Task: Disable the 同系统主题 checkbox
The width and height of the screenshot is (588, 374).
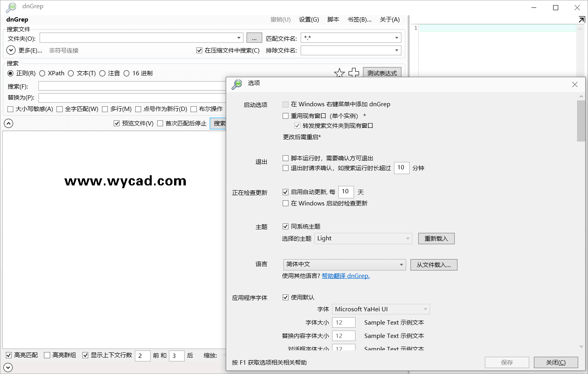Action: [x=286, y=226]
